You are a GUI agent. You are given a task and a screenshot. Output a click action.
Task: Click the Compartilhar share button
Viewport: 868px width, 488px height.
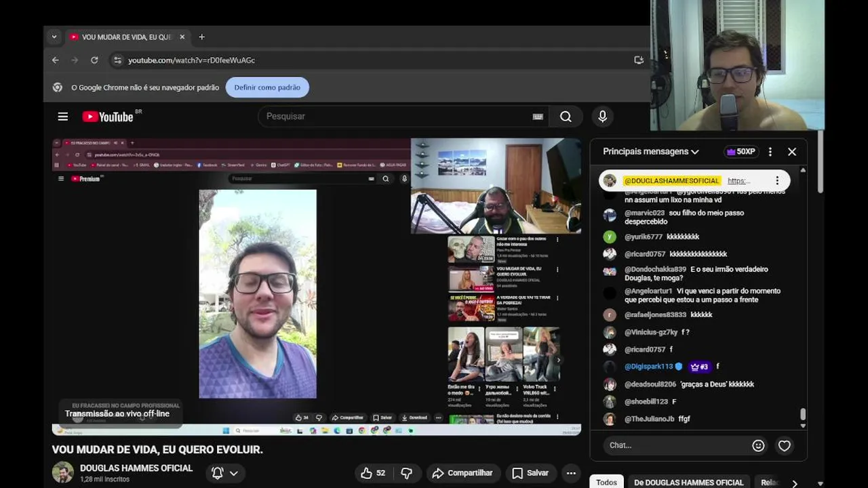[462, 473]
